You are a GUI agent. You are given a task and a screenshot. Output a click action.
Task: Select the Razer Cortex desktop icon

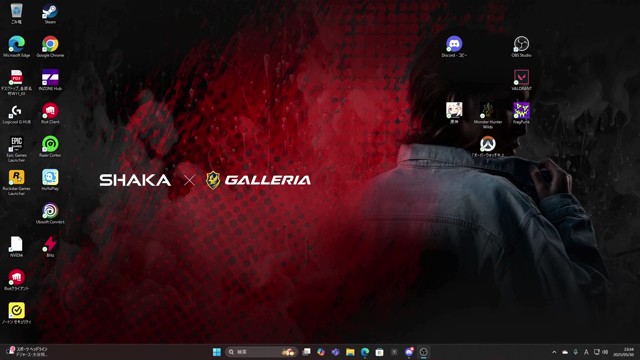[x=50, y=147]
